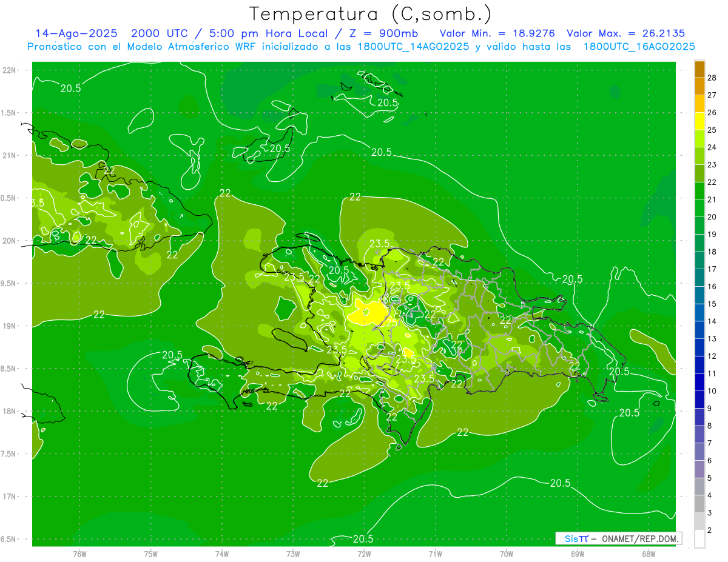Screen dimensions: 728x562
Task: Click the colorbar scale label "2"
Action: pos(710,530)
